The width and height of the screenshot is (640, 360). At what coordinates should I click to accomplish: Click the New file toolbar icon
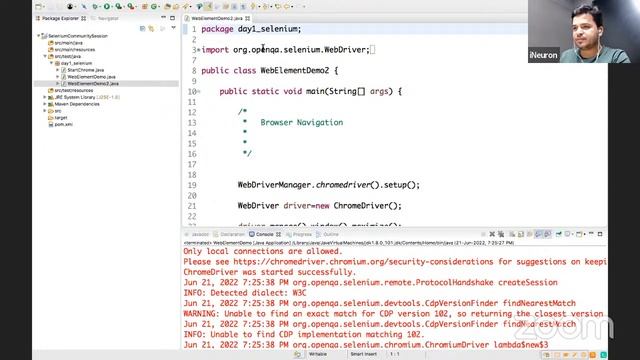click(38, 7)
